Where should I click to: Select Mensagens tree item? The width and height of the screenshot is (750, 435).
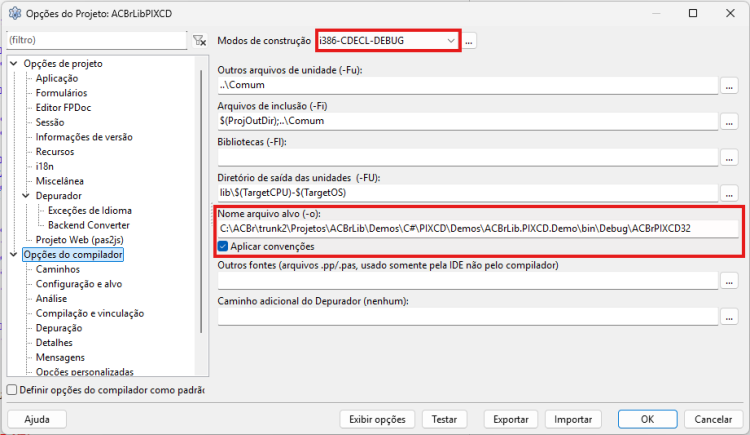tap(60, 357)
